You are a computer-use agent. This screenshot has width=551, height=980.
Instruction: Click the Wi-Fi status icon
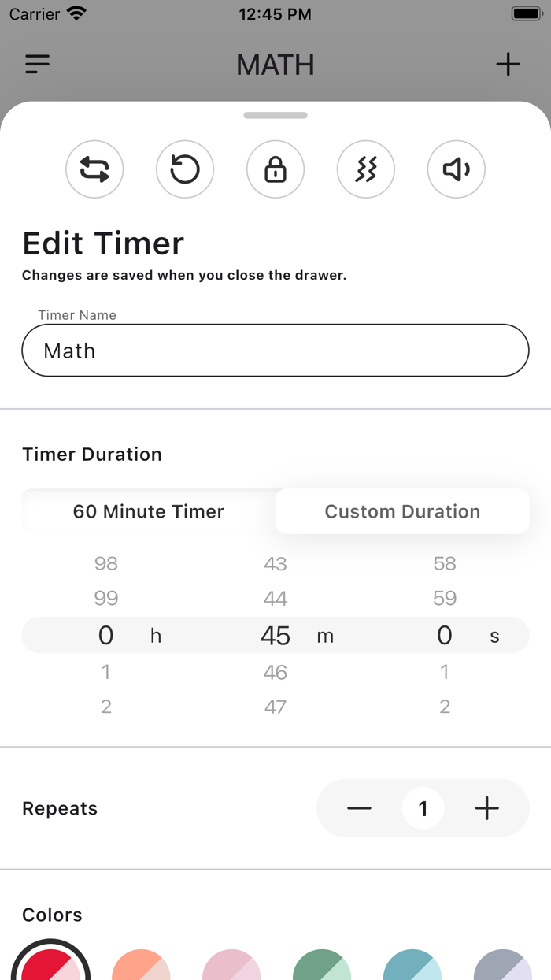76,13
